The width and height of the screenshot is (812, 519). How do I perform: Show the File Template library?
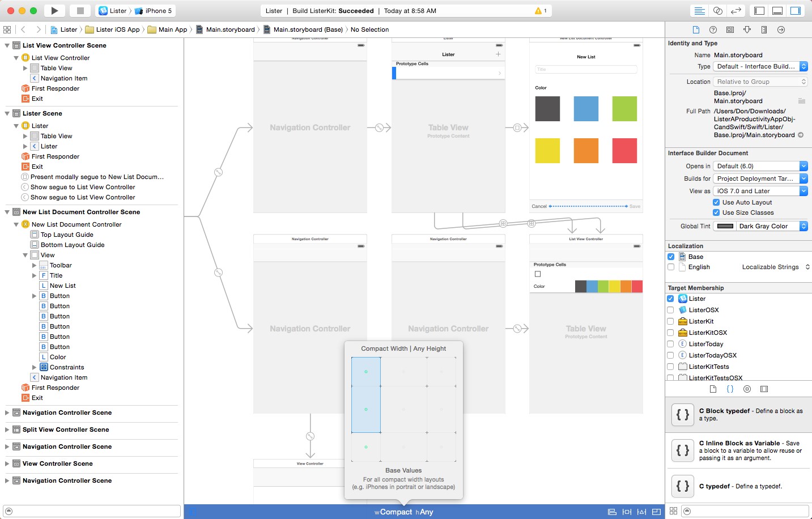point(713,389)
